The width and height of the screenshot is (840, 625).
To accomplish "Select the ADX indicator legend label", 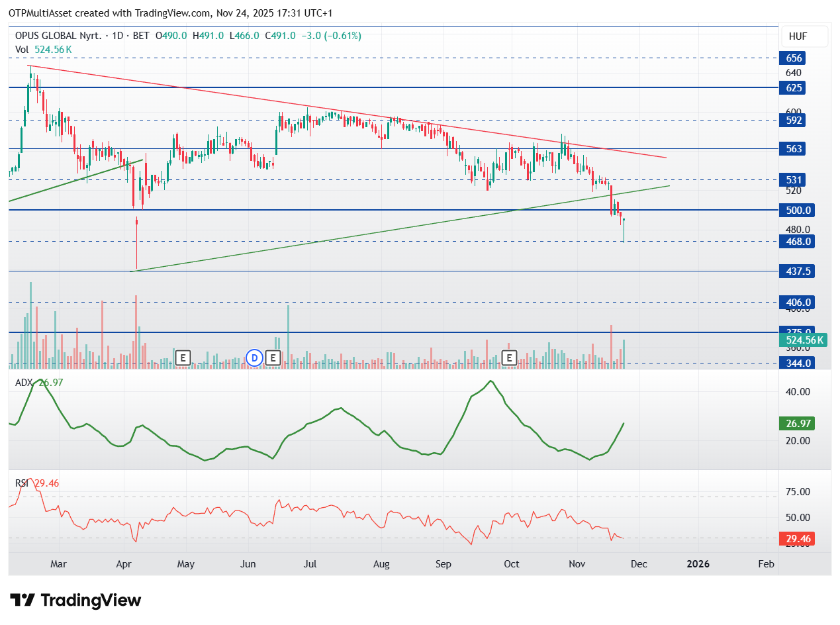I will tap(23, 382).
